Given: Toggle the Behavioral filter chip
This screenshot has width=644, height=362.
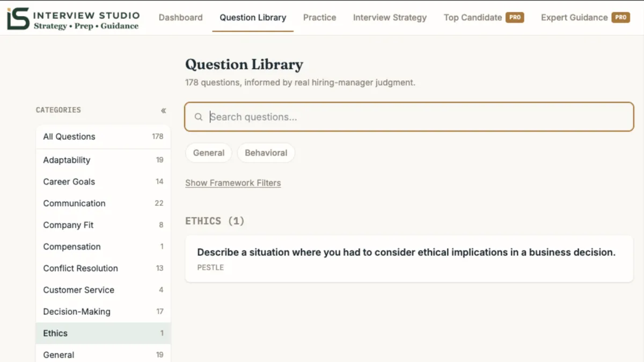Looking at the screenshot, I should (266, 153).
